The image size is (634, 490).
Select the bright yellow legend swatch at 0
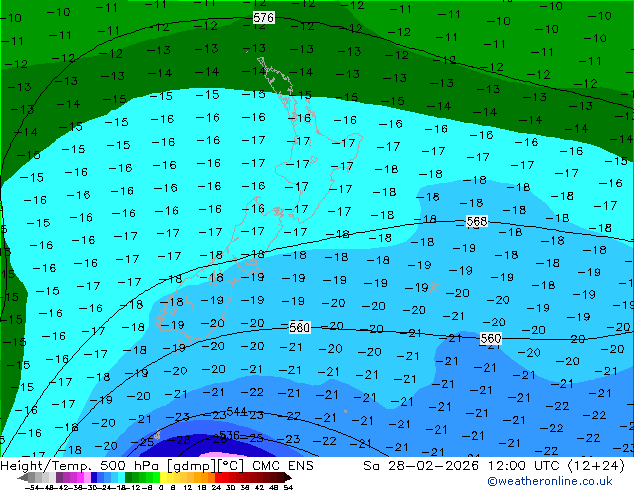[x=163, y=477]
